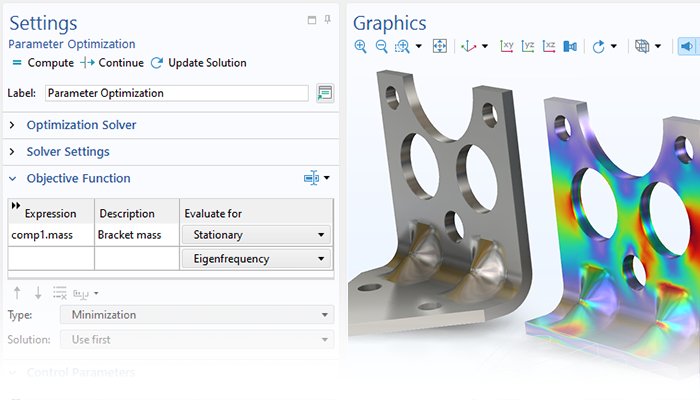This screenshot has height=400, width=700.
Task: Select the Bracket mass description cell
Action: coord(137,235)
